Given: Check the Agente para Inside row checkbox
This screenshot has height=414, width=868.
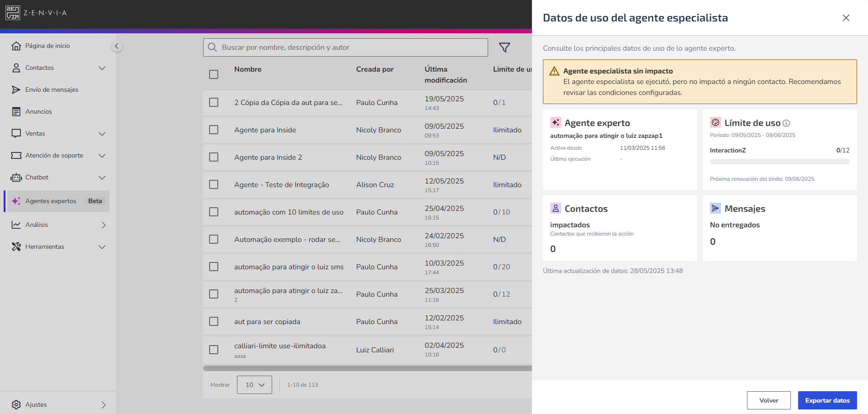Looking at the screenshot, I should 214,130.
